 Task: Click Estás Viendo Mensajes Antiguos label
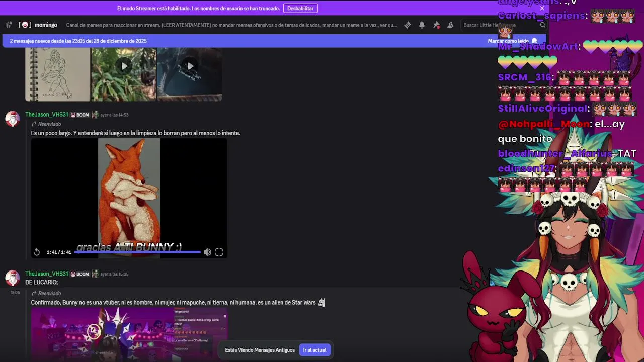(260, 350)
